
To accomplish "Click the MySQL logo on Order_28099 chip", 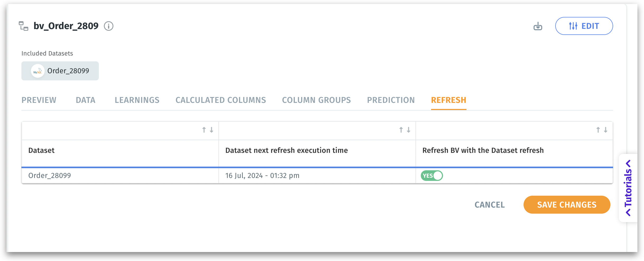I will (38, 71).
